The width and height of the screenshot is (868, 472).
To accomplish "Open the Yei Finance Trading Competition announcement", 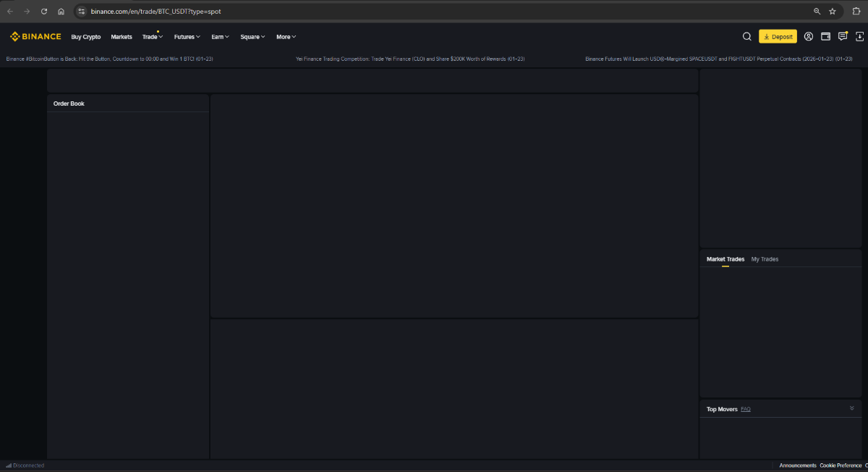I will (x=410, y=59).
